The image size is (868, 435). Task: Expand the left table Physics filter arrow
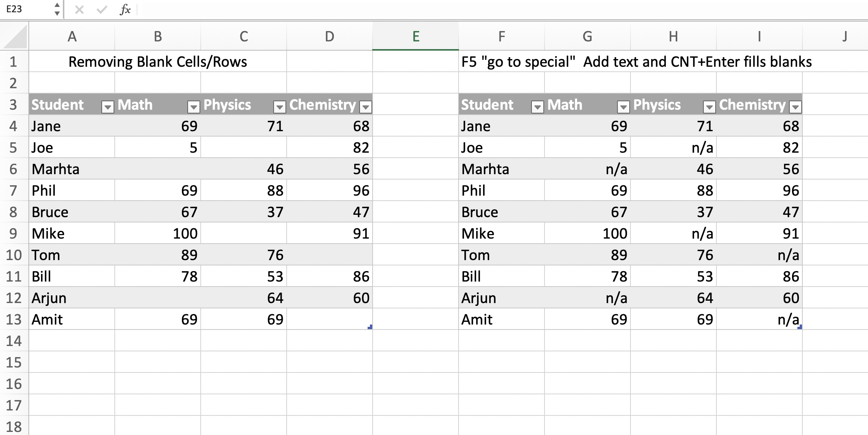pyautogui.click(x=280, y=107)
